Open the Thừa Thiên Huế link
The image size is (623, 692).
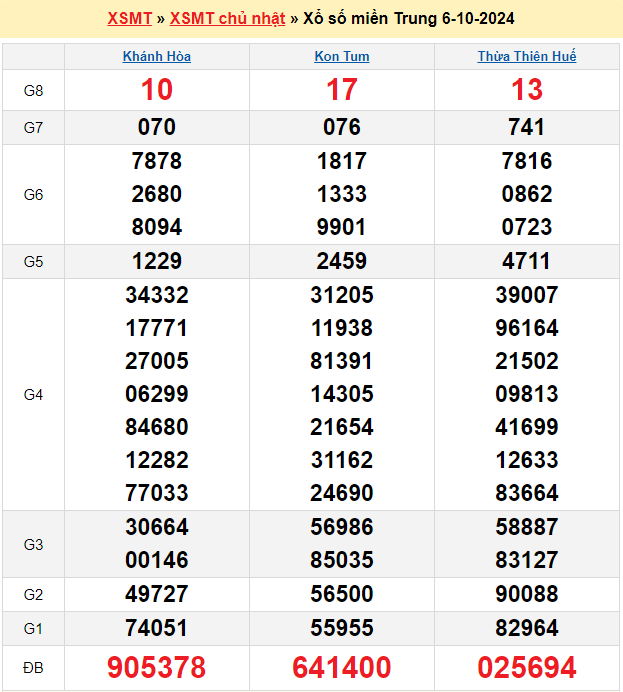(x=527, y=57)
